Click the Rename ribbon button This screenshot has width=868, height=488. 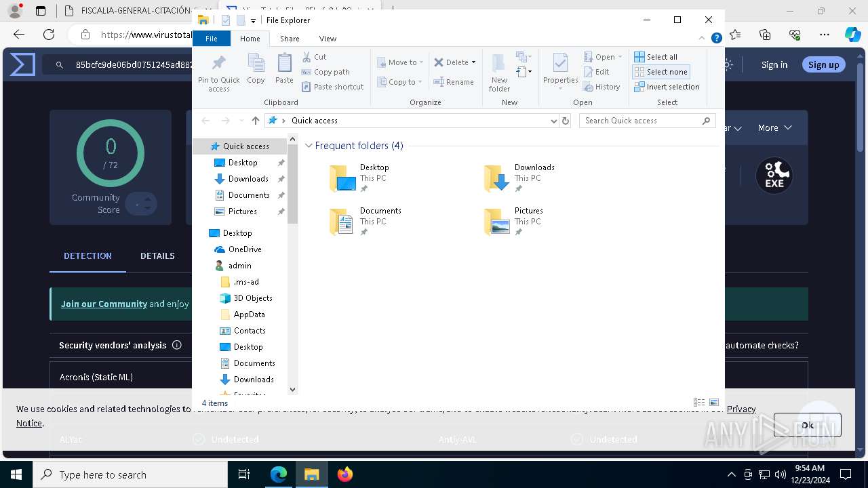454,82
